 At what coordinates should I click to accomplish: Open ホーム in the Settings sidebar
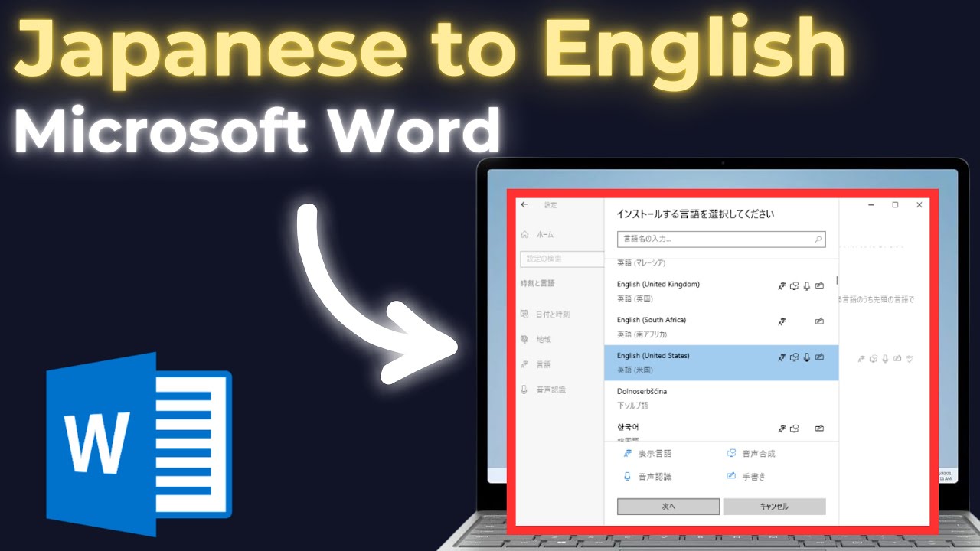point(537,235)
